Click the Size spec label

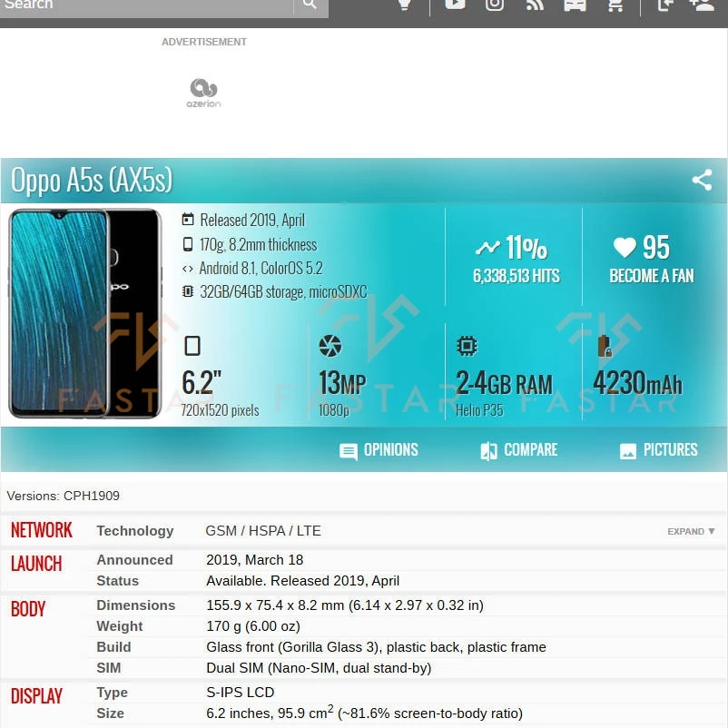pyautogui.click(x=110, y=713)
